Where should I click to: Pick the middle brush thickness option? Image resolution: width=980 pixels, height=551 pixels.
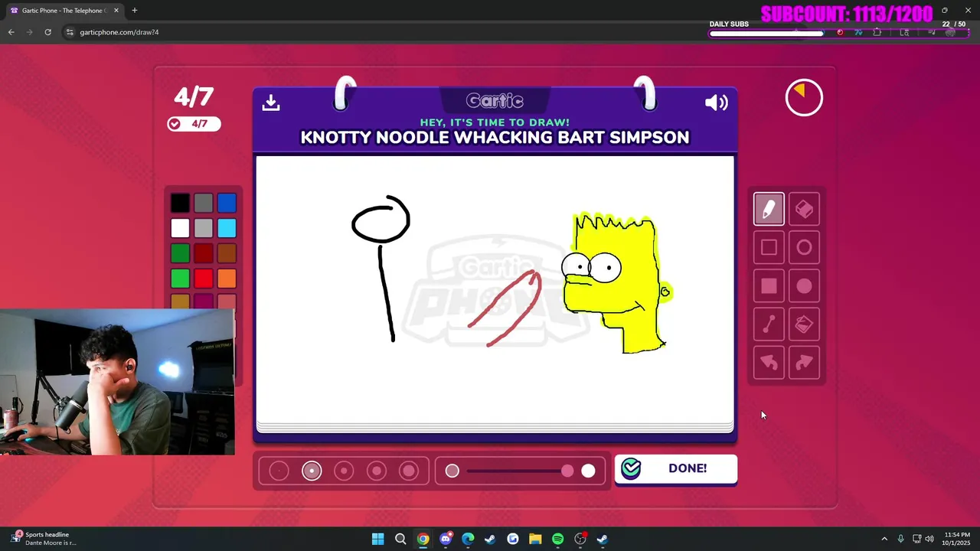coord(344,471)
